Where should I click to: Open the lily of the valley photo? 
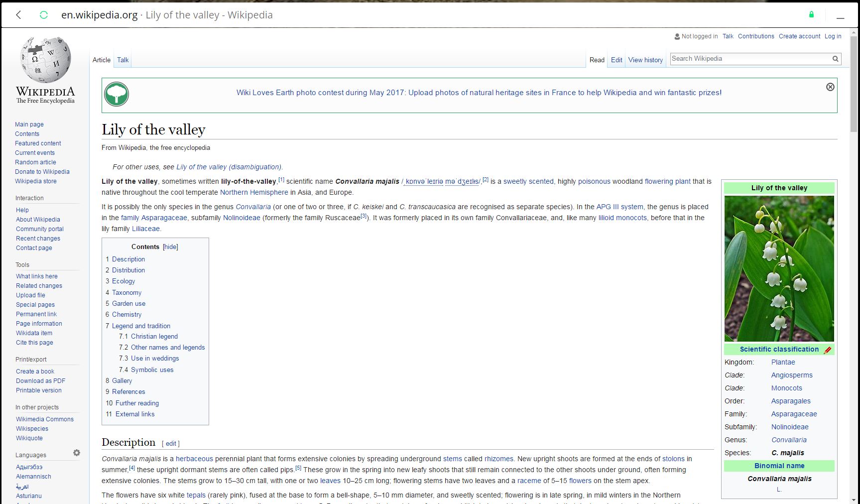[x=779, y=268]
